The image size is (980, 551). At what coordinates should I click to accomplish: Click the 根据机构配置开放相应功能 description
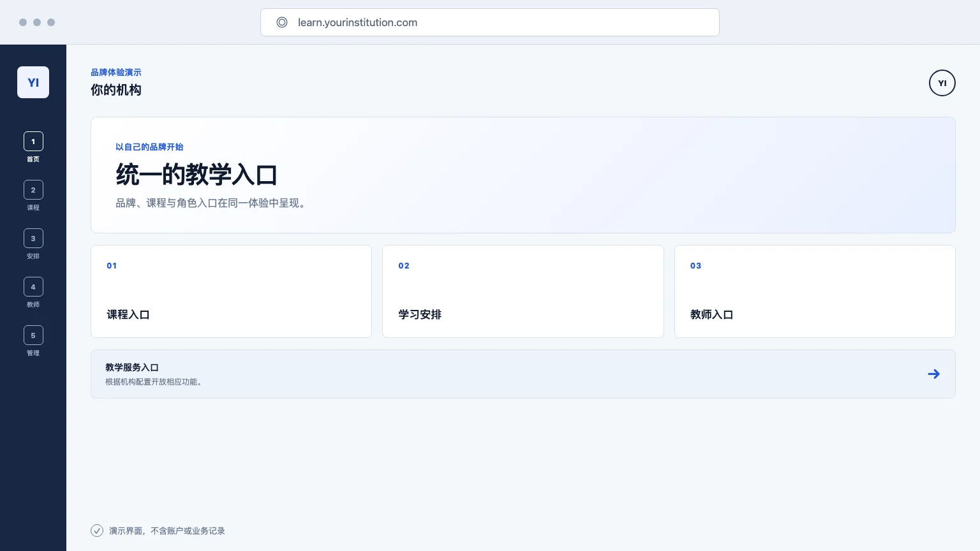tap(154, 382)
